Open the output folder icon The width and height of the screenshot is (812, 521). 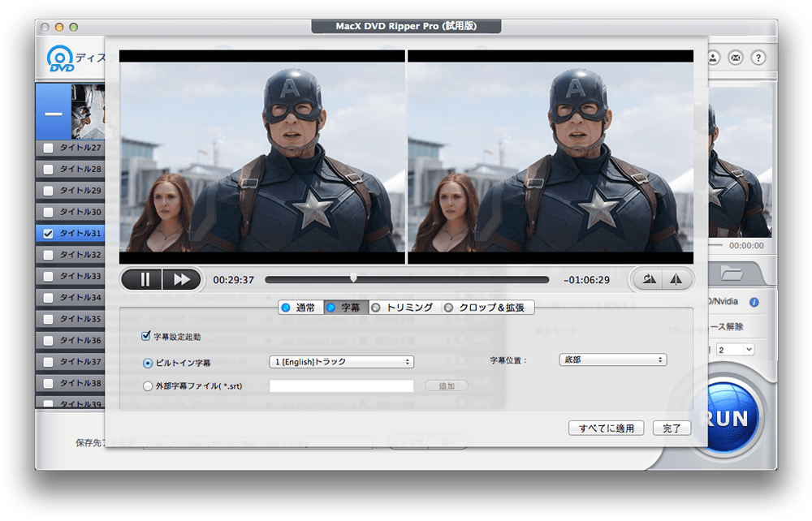click(x=731, y=273)
